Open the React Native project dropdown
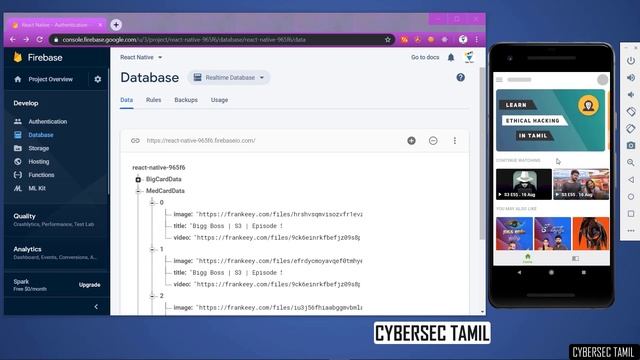 pyautogui.click(x=141, y=57)
